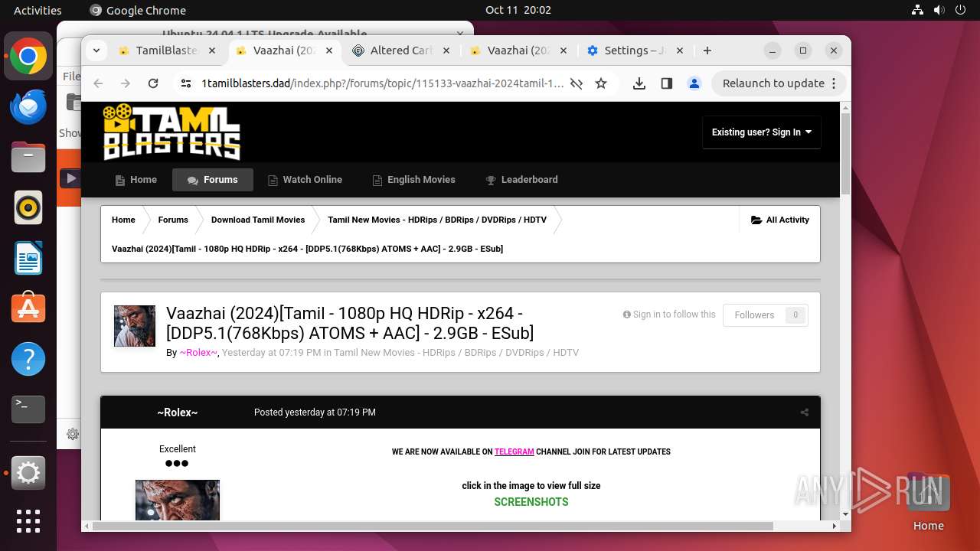Open Chrome downloads icon
The width and height of the screenshot is (980, 551).
pyautogui.click(x=639, y=83)
